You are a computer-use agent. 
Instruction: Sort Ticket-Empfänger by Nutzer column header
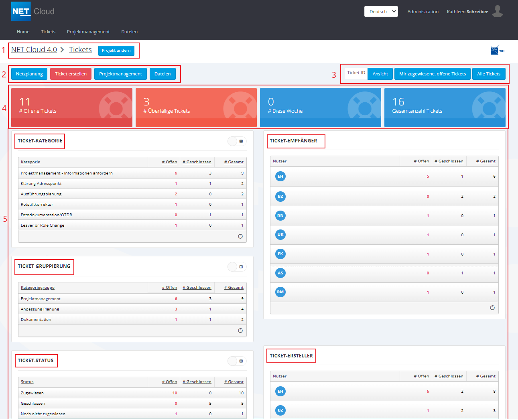coord(280,161)
